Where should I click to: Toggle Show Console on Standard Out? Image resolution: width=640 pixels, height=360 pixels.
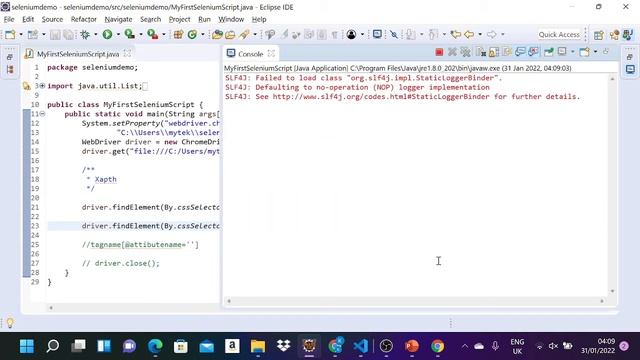click(520, 52)
